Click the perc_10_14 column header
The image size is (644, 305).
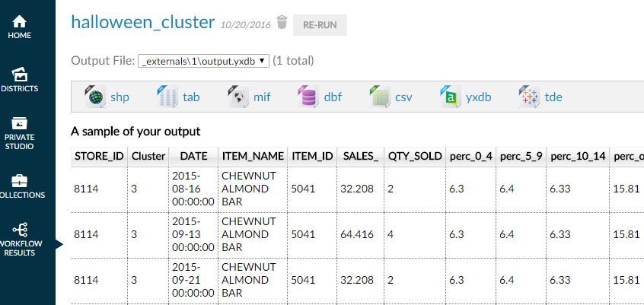tap(578, 157)
